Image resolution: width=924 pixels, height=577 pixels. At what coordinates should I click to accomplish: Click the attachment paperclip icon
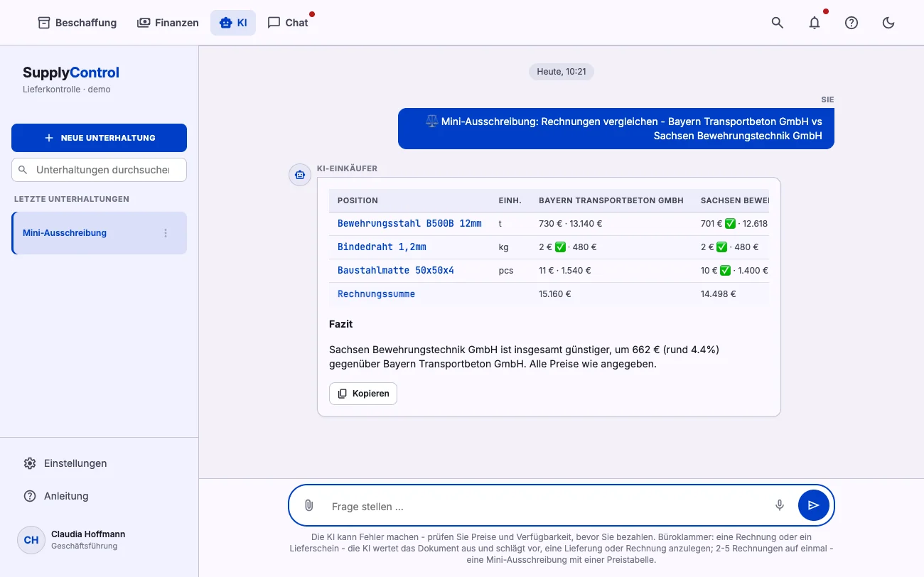click(x=309, y=505)
